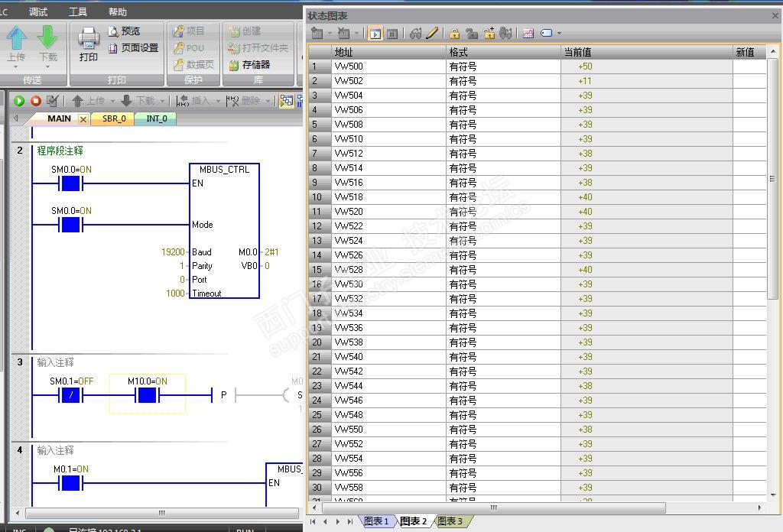Click the 页面设置 (Page Setup) button
Image resolution: width=783 pixels, height=532 pixels.
point(133,48)
